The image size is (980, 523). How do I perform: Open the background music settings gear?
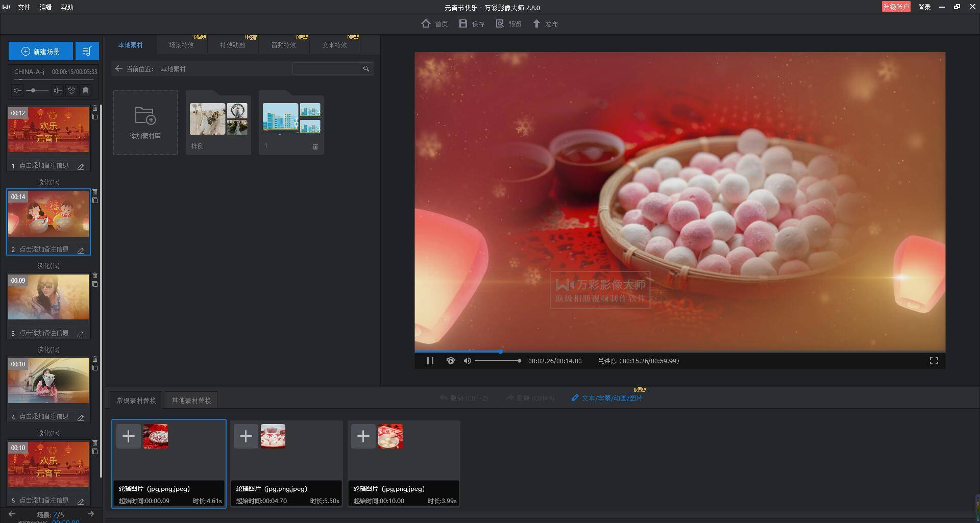[x=71, y=91]
